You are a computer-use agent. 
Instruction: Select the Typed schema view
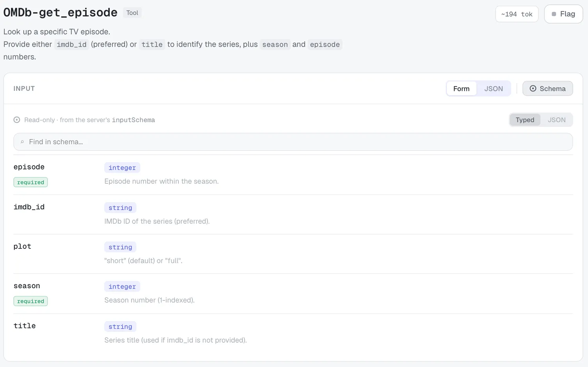tap(525, 120)
